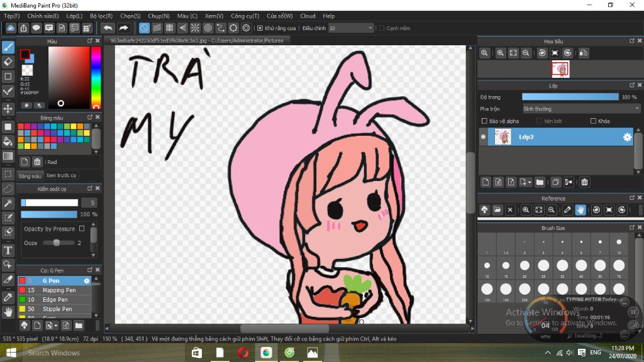Select the Stipple Pen brush

[x=54, y=309]
